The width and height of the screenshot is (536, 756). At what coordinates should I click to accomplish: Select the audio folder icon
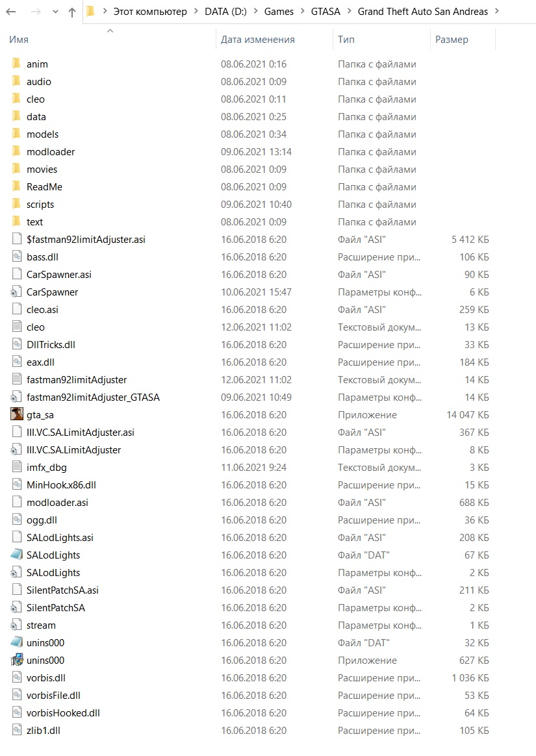coord(16,81)
